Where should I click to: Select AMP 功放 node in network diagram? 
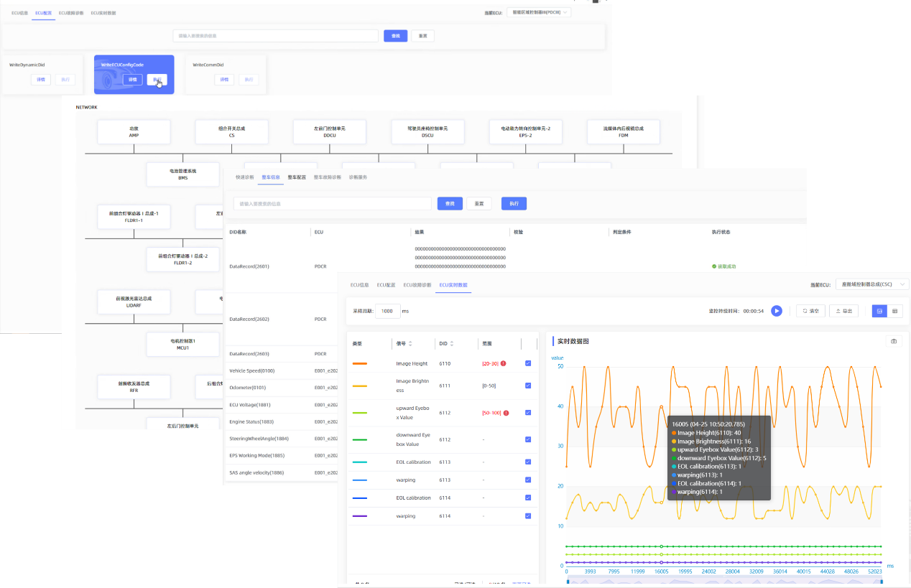click(134, 132)
